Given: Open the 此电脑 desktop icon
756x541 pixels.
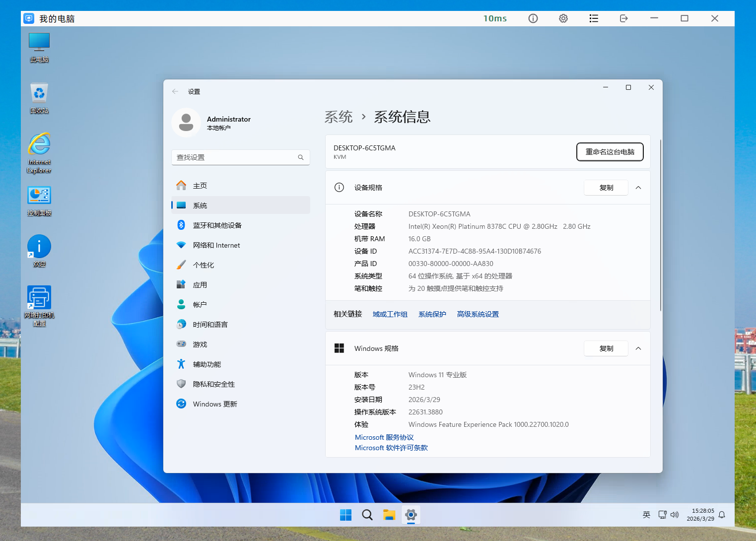Looking at the screenshot, I should 39,48.
